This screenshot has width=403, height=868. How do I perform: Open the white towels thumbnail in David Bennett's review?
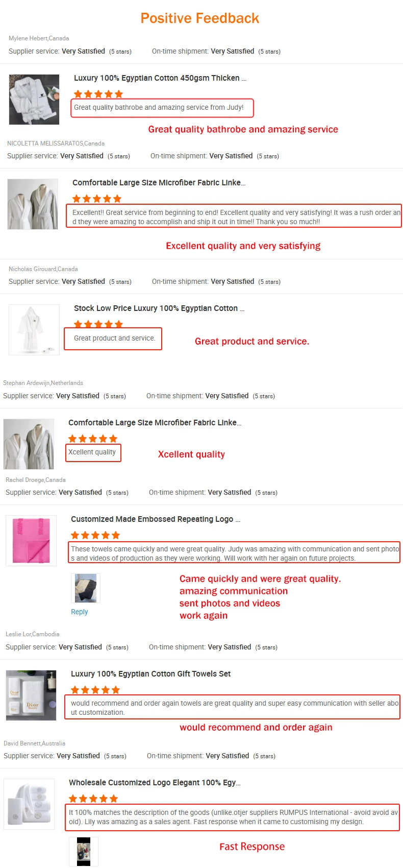(29, 804)
